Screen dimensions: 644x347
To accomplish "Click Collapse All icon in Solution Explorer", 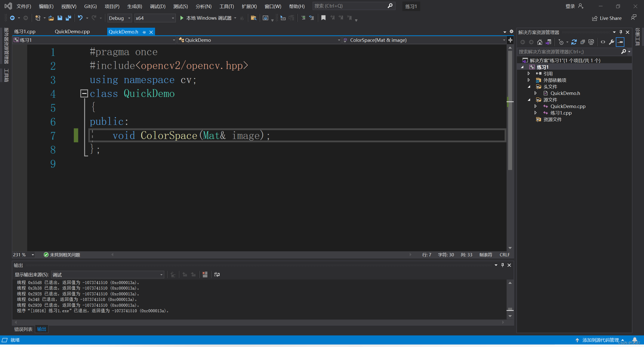I will pos(582,42).
